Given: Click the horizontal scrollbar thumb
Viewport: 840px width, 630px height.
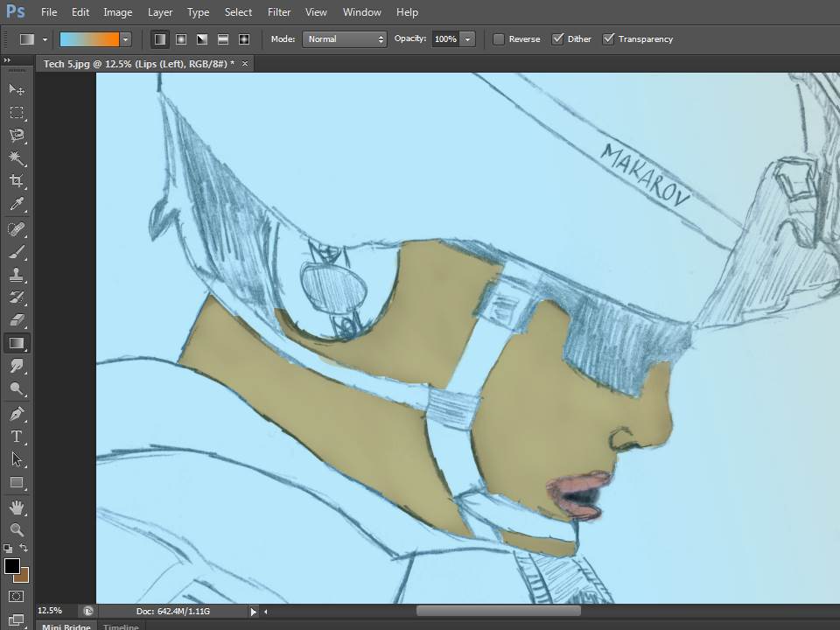Looking at the screenshot, I should click(498, 611).
